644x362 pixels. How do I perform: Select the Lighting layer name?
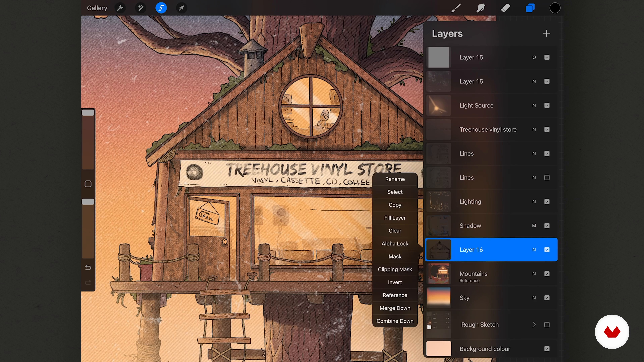470,202
